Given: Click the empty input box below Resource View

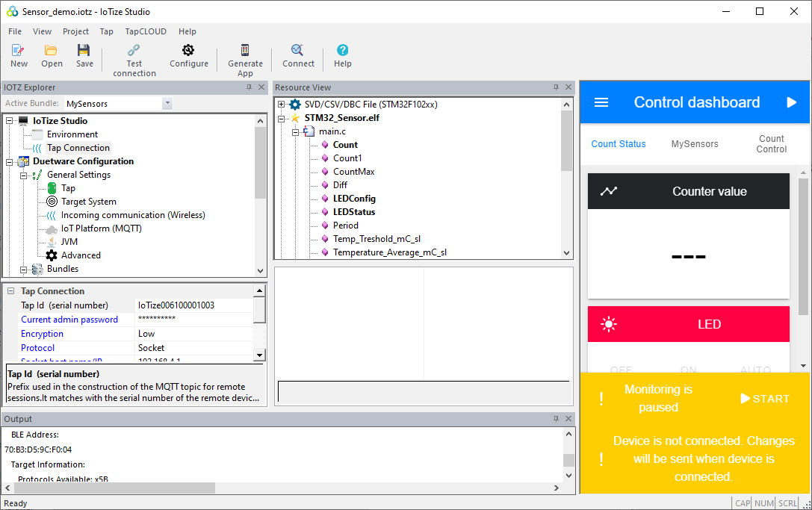Looking at the screenshot, I should point(424,391).
